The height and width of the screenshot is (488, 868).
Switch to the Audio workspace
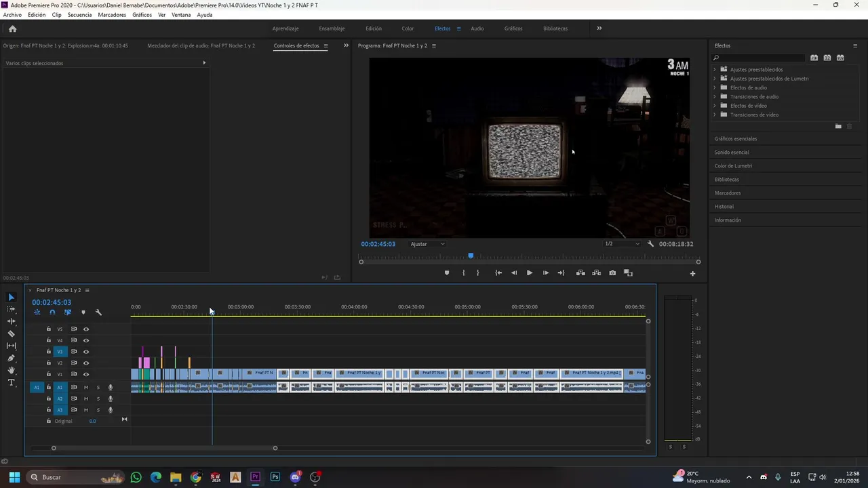pos(477,28)
